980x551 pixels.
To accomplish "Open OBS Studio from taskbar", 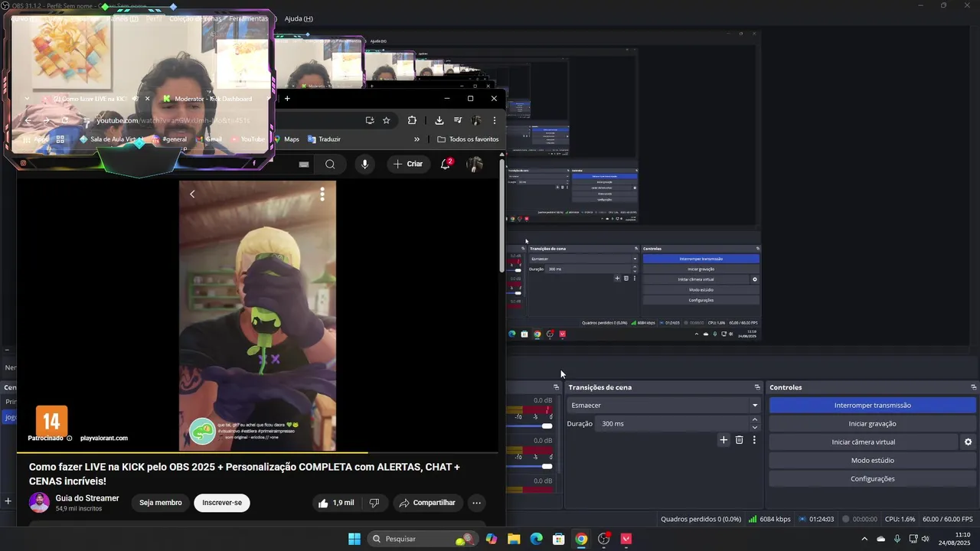I will 604,539.
